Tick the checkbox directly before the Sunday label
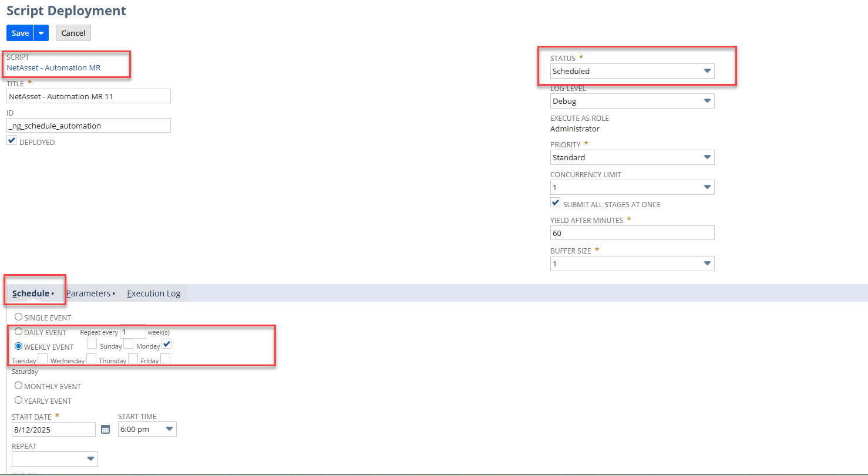Screen dimensions: 868x476 point(92,344)
